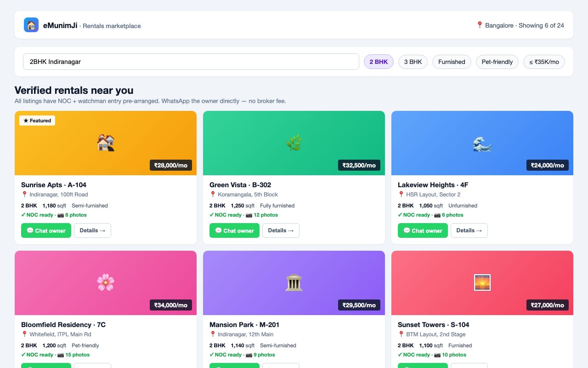Click the camera icon next to 10 photos
The image size is (588, 368).
click(437, 355)
